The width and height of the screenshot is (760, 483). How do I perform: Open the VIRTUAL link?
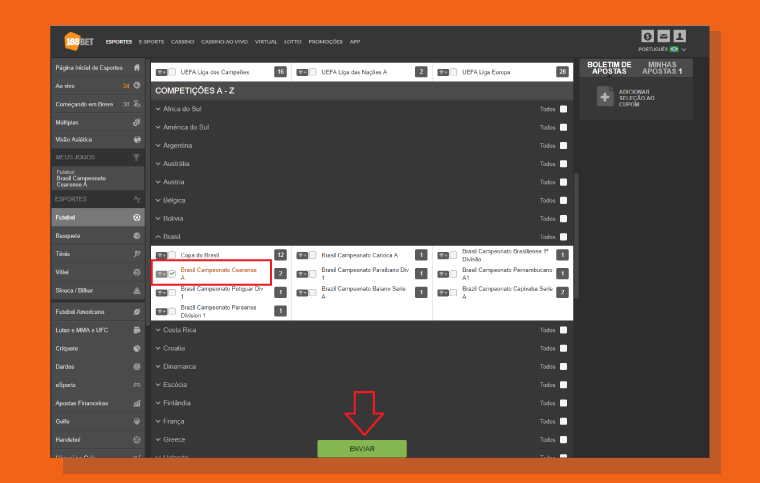(x=266, y=42)
